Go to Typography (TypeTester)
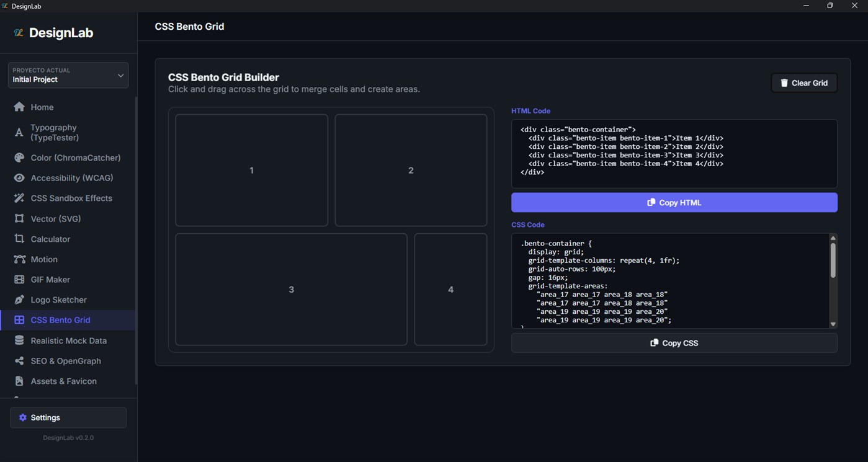 click(x=68, y=132)
